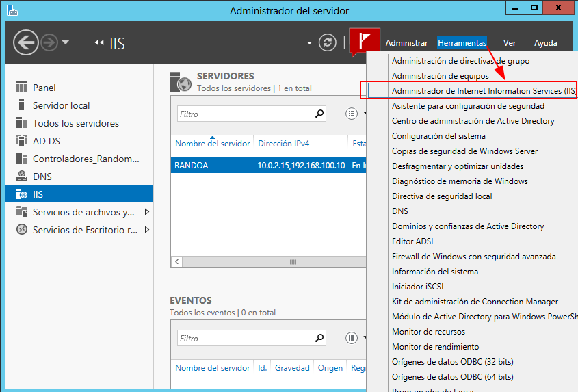Open Monitor de recursos
Viewport: 578px width, 392px height.
pyautogui.click(x=428, y=332)
